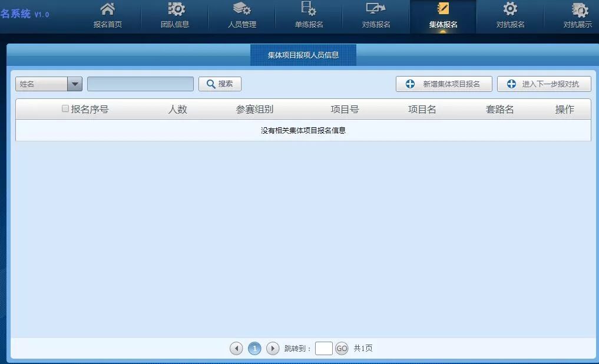The height and width of the screenshot is (364, 599).
Task: Open the 单练报名 icon
Action: pos(309,9)
